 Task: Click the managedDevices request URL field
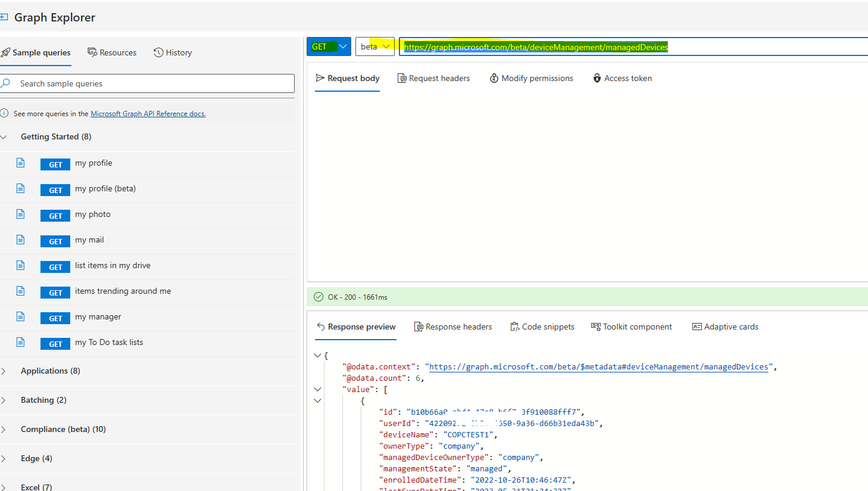[x=633, y=46]
